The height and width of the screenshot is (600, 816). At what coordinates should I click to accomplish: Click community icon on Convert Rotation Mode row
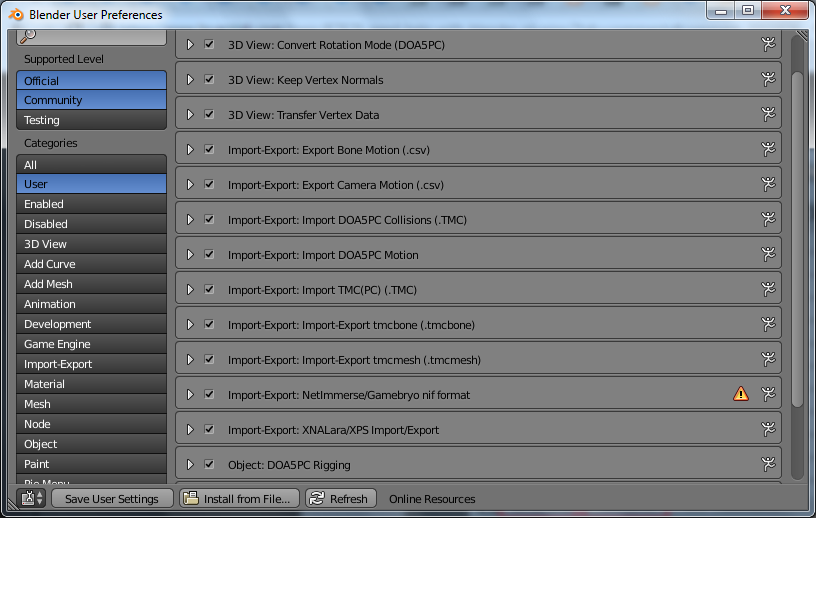point(768,44)
